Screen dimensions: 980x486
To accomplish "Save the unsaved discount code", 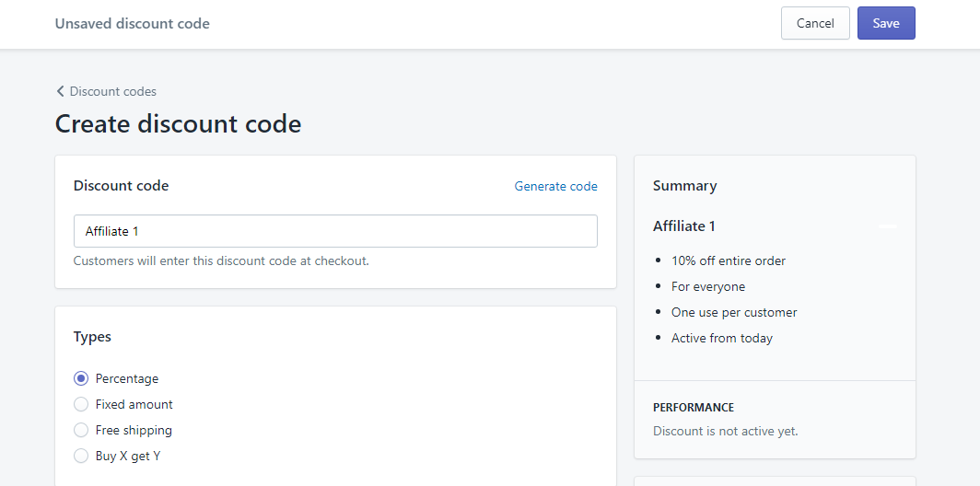I will click(x=886, y=23).
